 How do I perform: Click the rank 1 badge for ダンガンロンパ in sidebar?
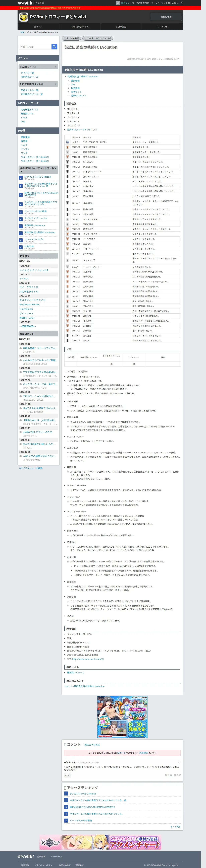[x=21, y=178]
